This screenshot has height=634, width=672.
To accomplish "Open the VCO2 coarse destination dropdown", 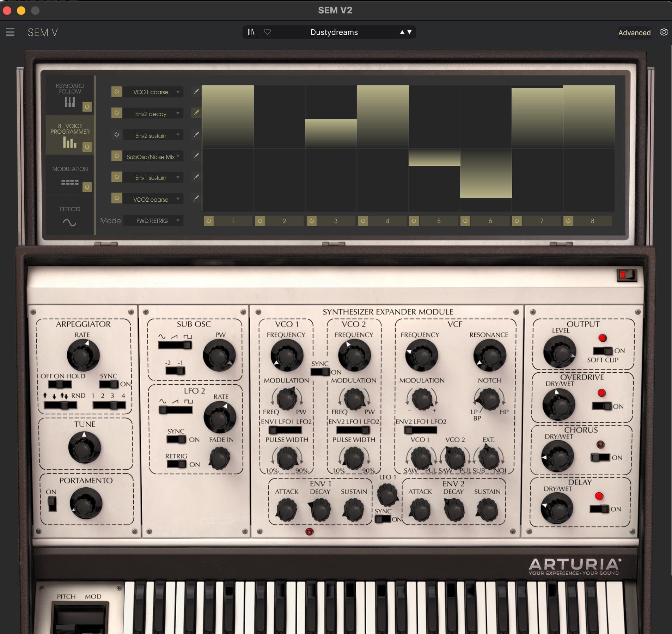I will coord(153,199).
